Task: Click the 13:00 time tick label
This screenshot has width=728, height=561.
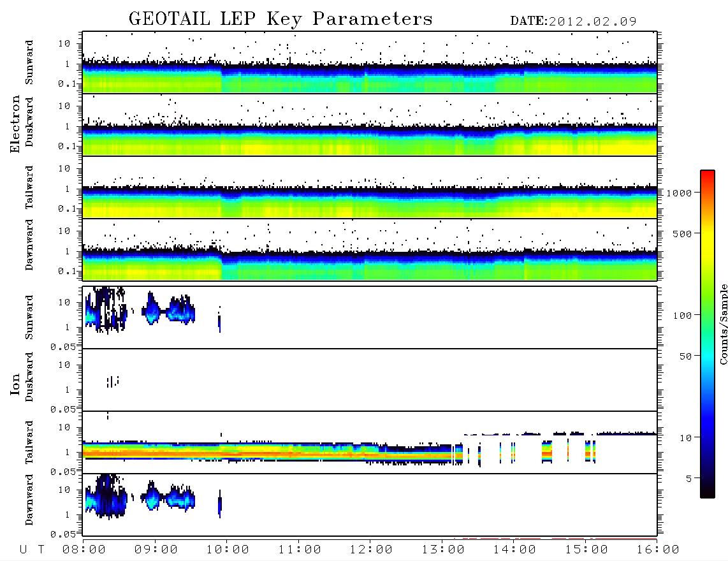Action: coord(443,550)
